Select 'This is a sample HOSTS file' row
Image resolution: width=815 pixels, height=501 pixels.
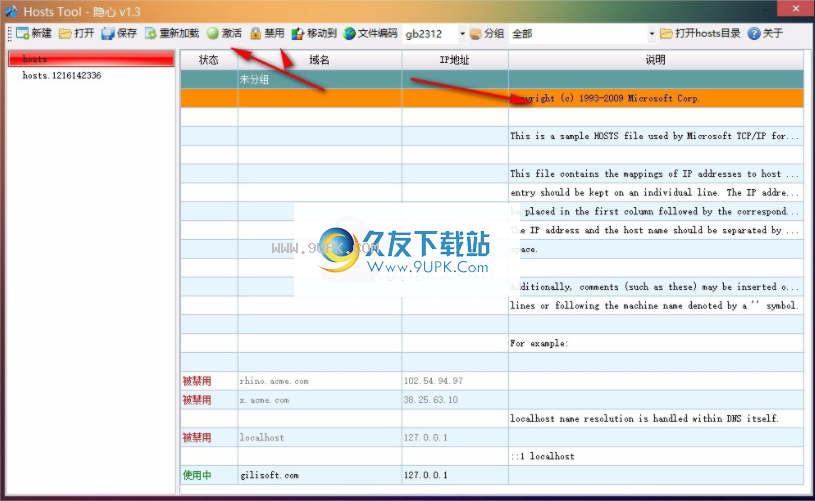(492, 136)
